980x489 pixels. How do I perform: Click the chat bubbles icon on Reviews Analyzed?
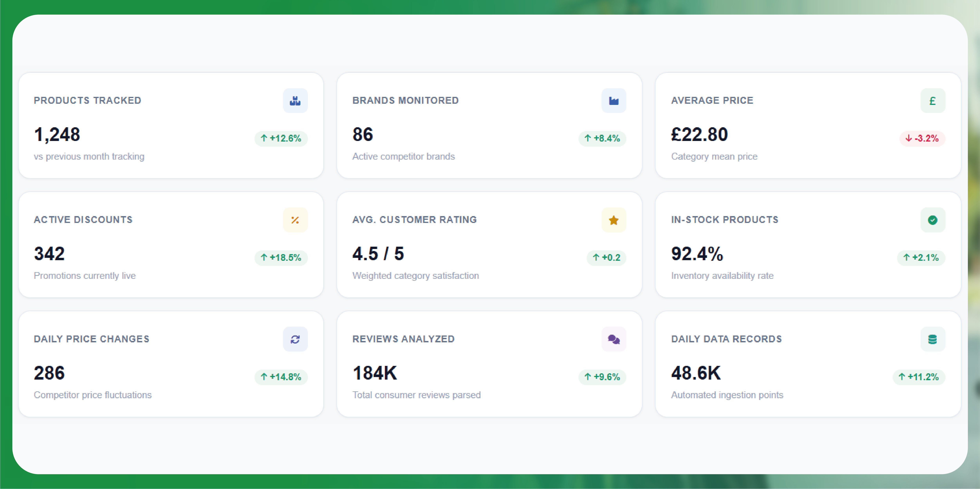[x=614, y=339]
